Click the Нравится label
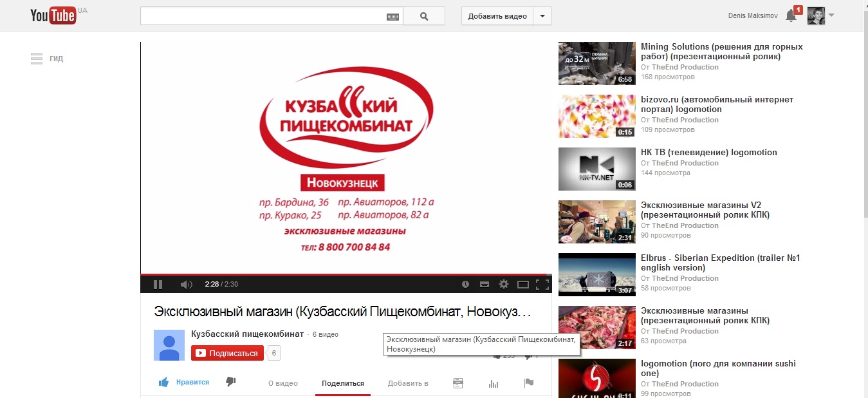This screenshot has width=868, height=398. [x=192, y=382]
